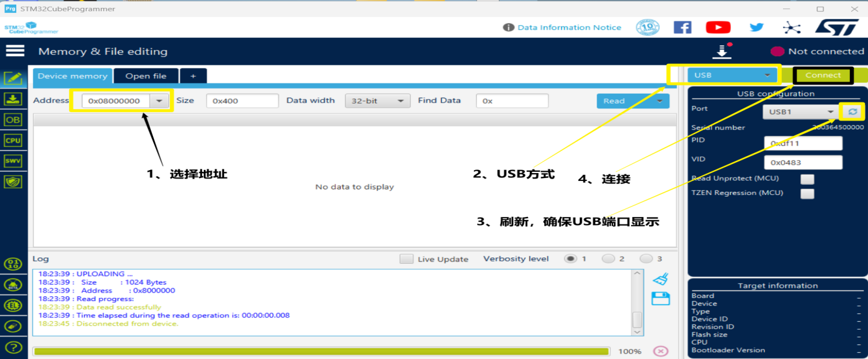Save the log with floppy disk icon
868x359 pixels.
pyautogui.click(x=660, y=299)
